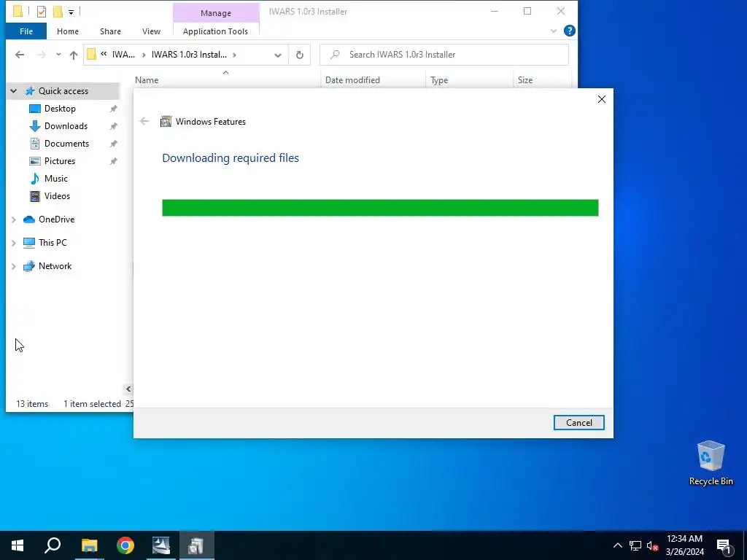The height and width of the screenshot is (560, 747).
Task: Open Customize Quick Access Toolbar dropdown
Action: coord(71,12)
